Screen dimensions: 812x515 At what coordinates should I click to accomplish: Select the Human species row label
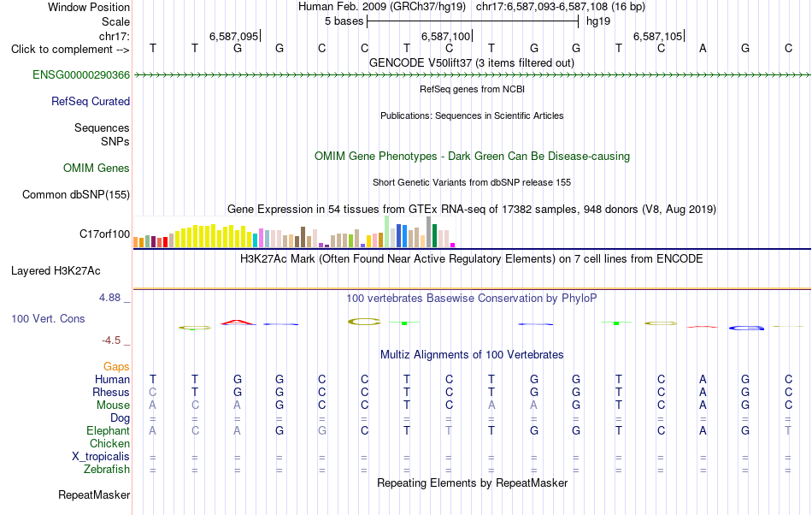tap(112, 380)
